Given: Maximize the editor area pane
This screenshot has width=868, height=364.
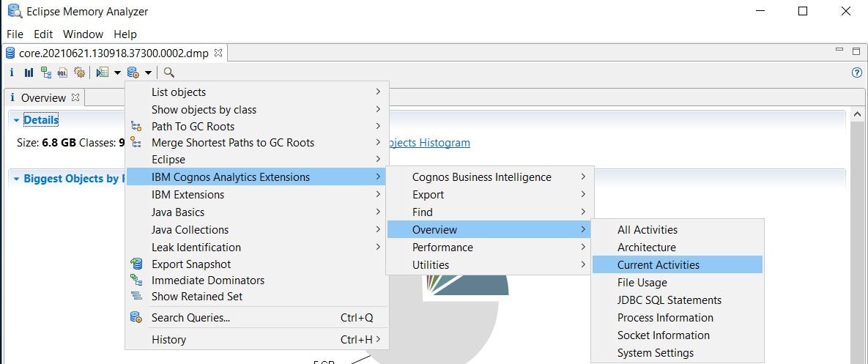Looking at the screenshot, I should (856, 51).
